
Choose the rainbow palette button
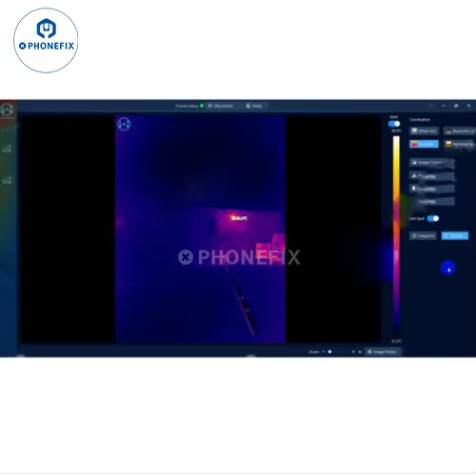459,144
